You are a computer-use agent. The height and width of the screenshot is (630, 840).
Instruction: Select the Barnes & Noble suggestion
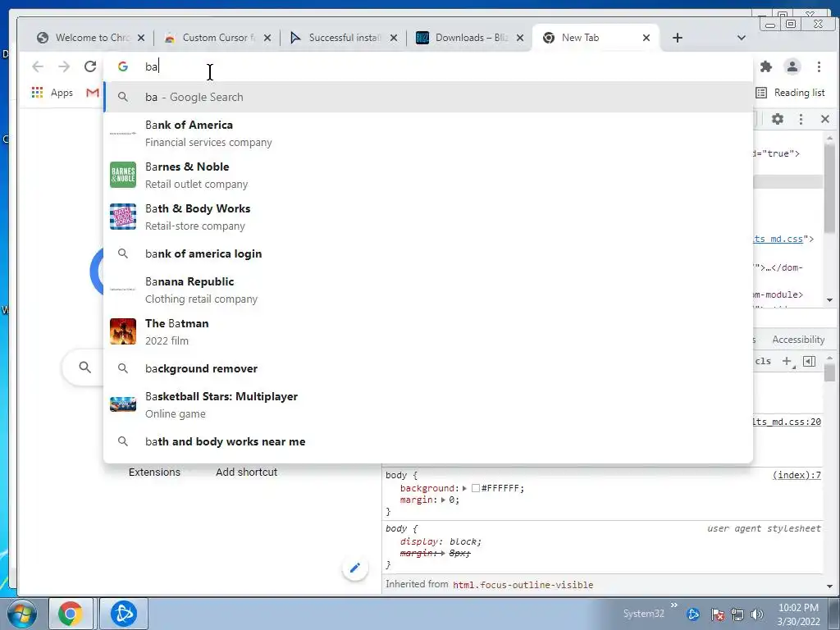[x=428, y=176]
